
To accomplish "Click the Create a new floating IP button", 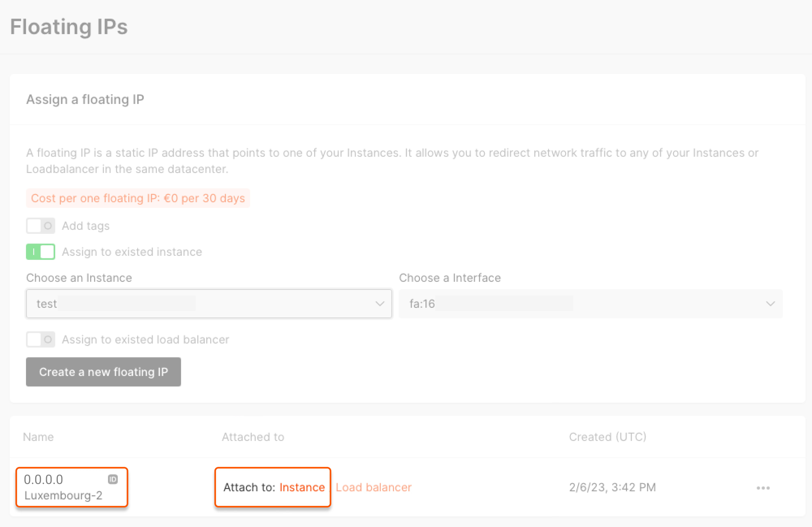I will point(103,372).
